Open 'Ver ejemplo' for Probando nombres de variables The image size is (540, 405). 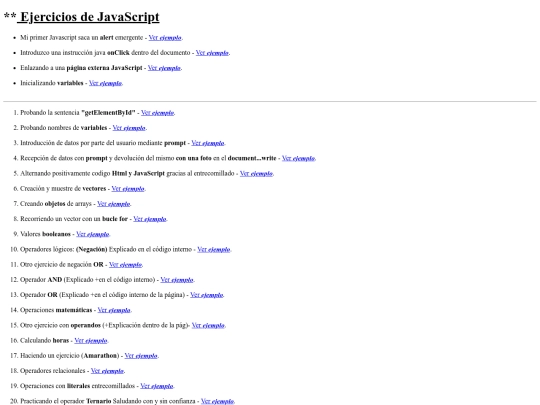[129, 128]
